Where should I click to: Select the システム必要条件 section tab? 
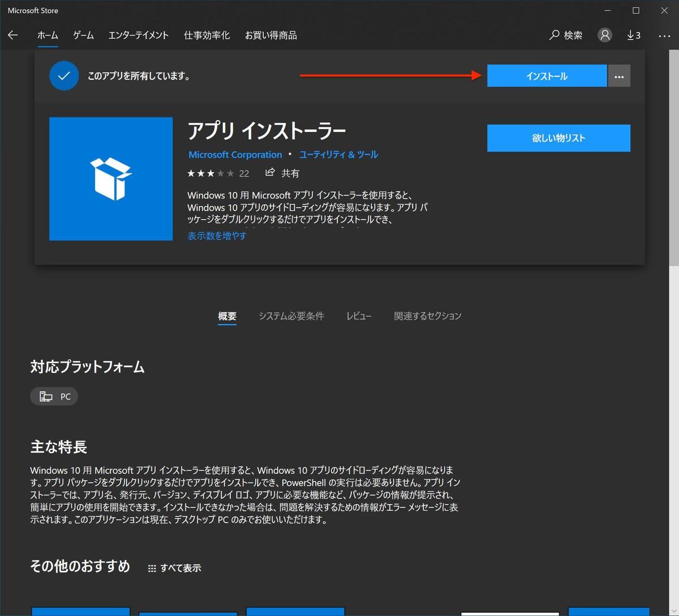coord(291,316)
